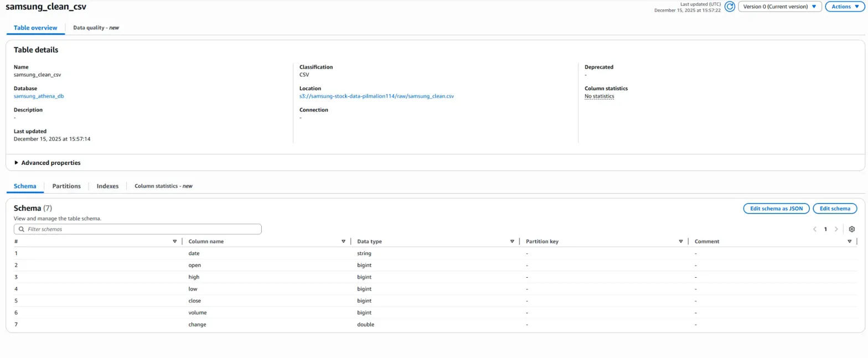The width and height of the screenshot is (868, 358).
Task: Sort by the # column arrow
Action: click(x=175, y=241)
